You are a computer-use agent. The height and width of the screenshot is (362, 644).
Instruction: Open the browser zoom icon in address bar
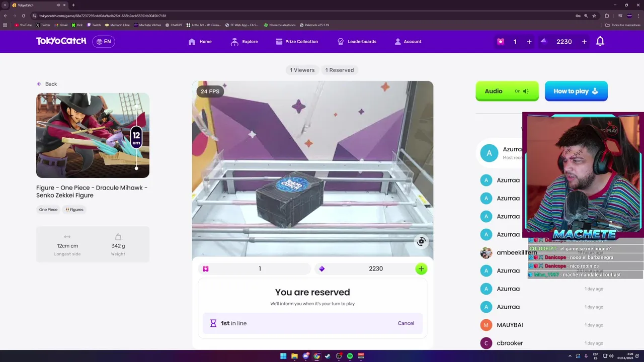(586, 16)
